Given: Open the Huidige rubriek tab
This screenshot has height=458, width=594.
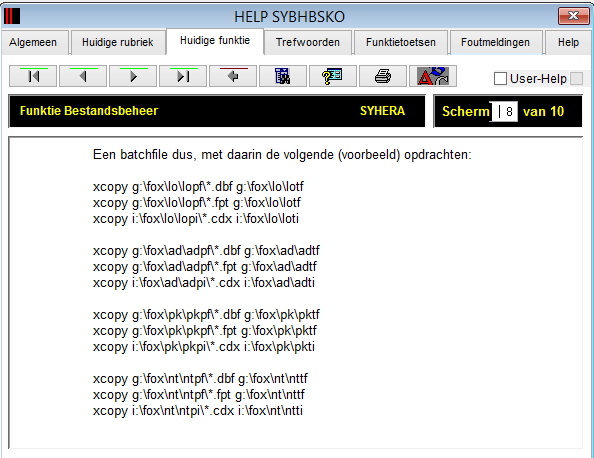Looking at the screenshot, I should (118, 42).
